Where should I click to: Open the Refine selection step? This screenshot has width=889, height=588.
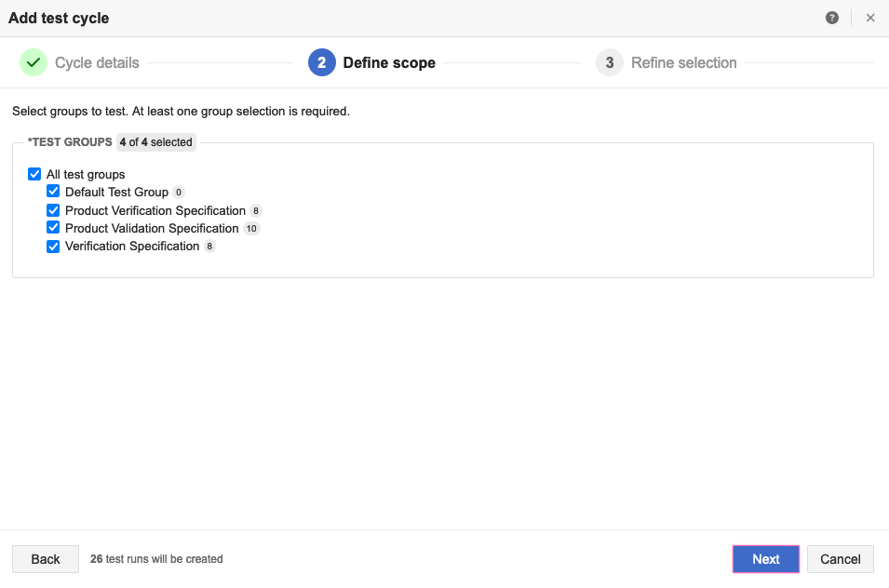pyautogui.click(x=683, y=62)
